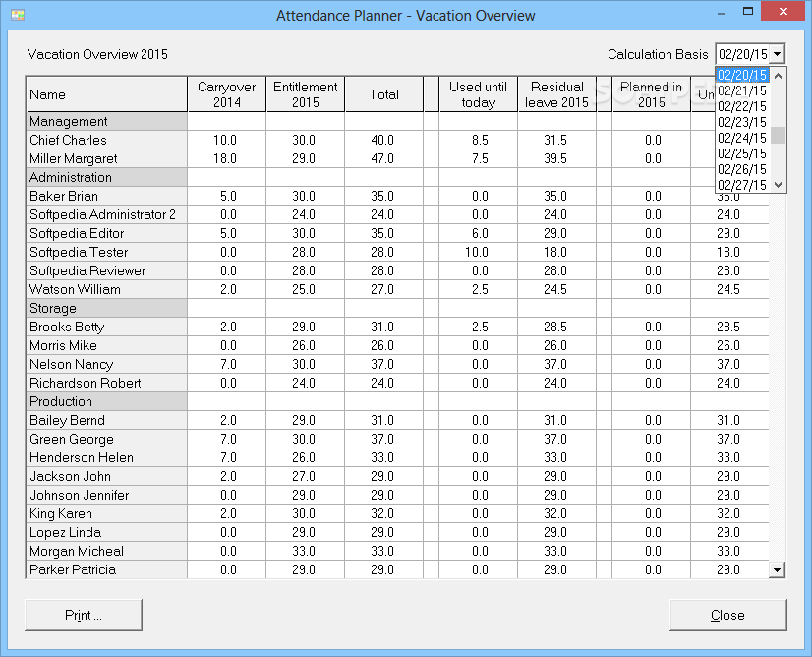Click the Total column header

[383, 94]
